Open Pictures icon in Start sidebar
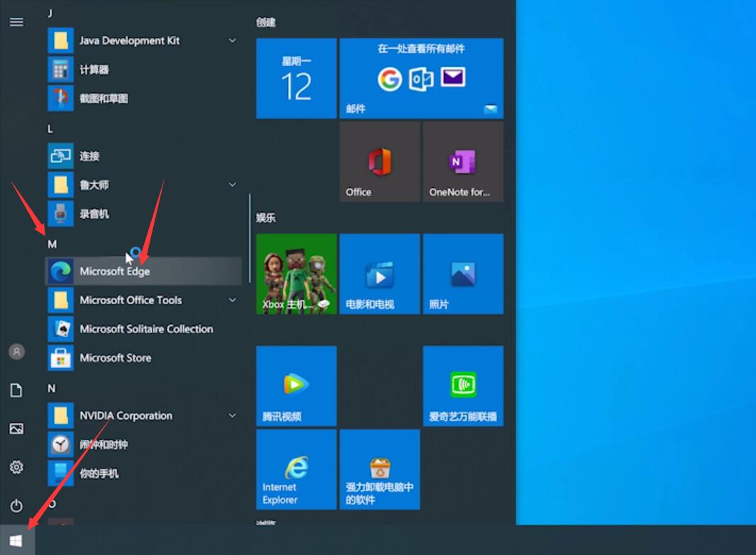756x555 pixels. pos(16,429)
